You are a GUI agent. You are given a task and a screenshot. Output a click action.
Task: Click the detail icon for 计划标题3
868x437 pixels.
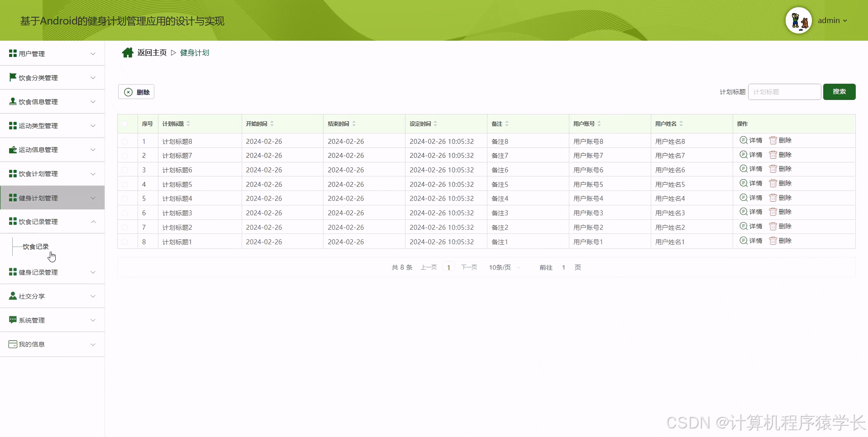(x=743, y=212)
